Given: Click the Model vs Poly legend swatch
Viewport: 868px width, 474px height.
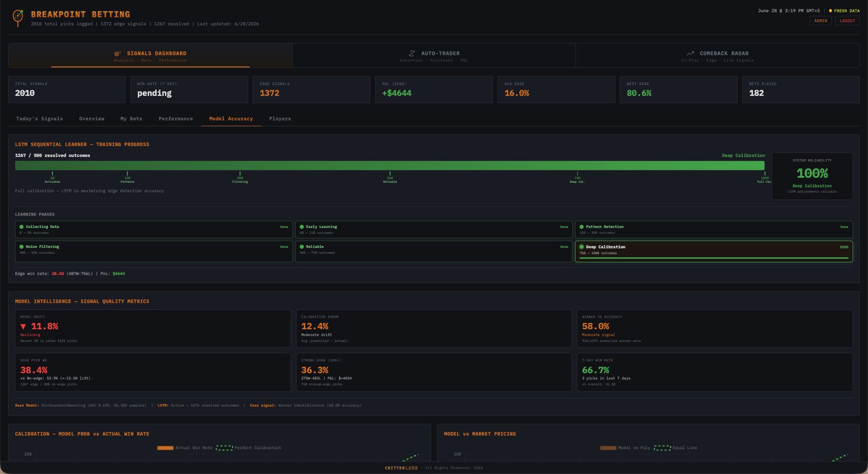Looking at the screenshot, I should coord(608,448).
